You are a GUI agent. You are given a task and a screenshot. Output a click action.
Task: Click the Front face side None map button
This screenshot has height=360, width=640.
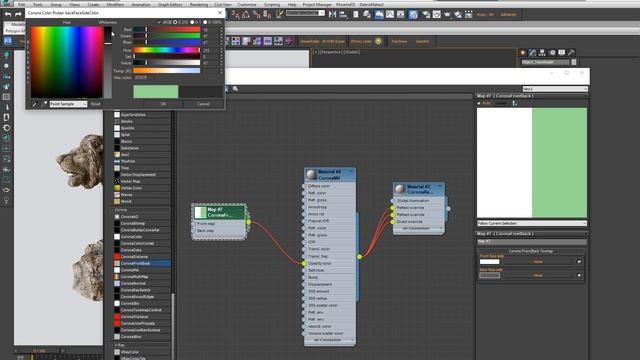pos(538,262)
